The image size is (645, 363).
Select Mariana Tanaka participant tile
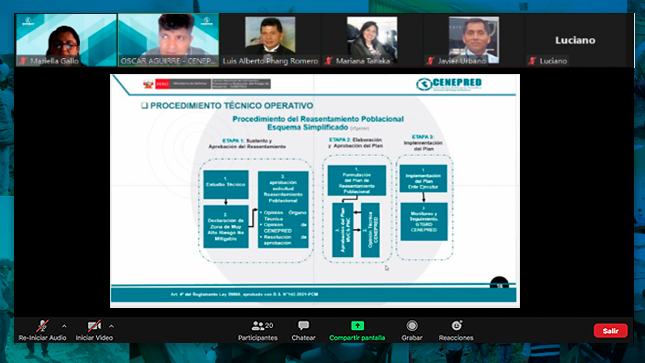pyautogui.click(x=372, y=40)
